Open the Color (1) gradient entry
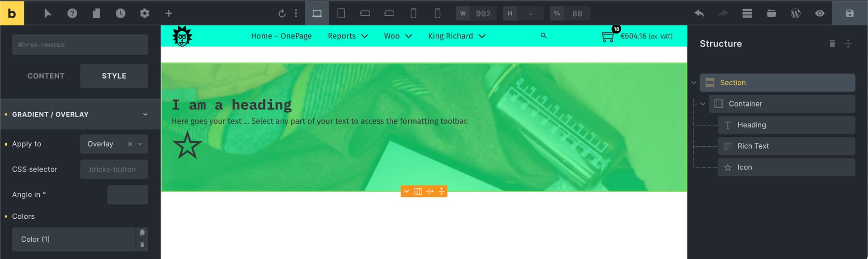 [74, 239]
